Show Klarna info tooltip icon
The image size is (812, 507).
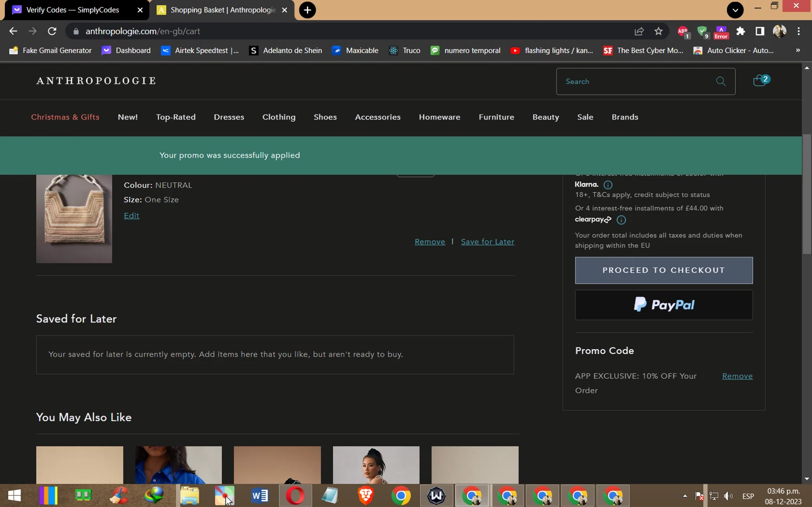pos(608,185)
